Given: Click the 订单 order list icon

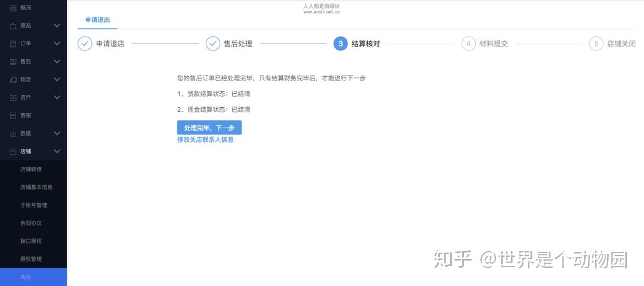Looking at the screenshot, I should (13, 44).
